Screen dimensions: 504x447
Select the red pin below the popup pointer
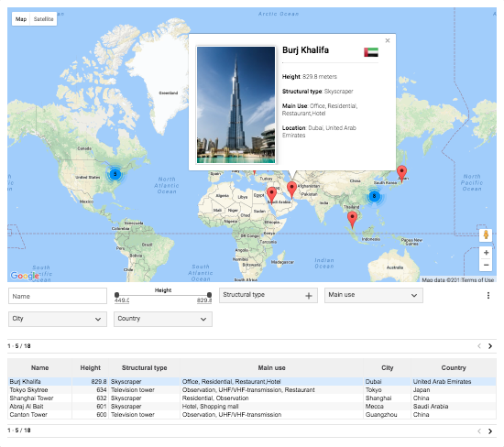pos(291,190)
